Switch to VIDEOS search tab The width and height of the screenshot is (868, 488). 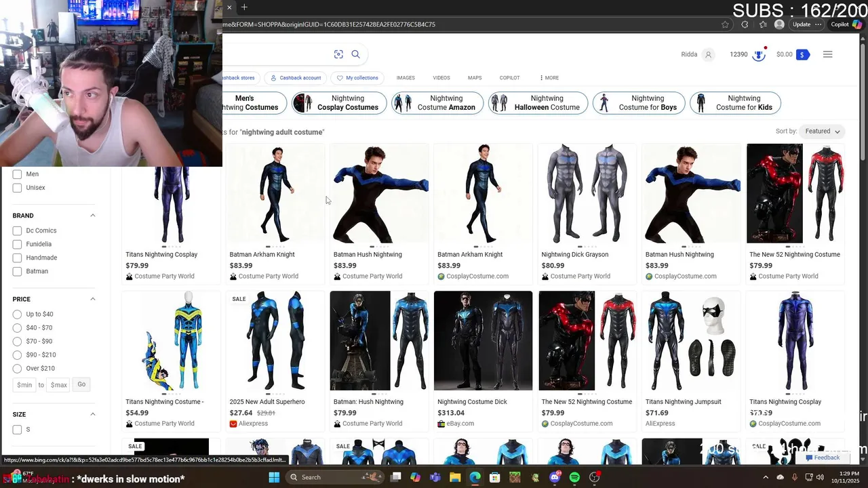pos(441,78)
